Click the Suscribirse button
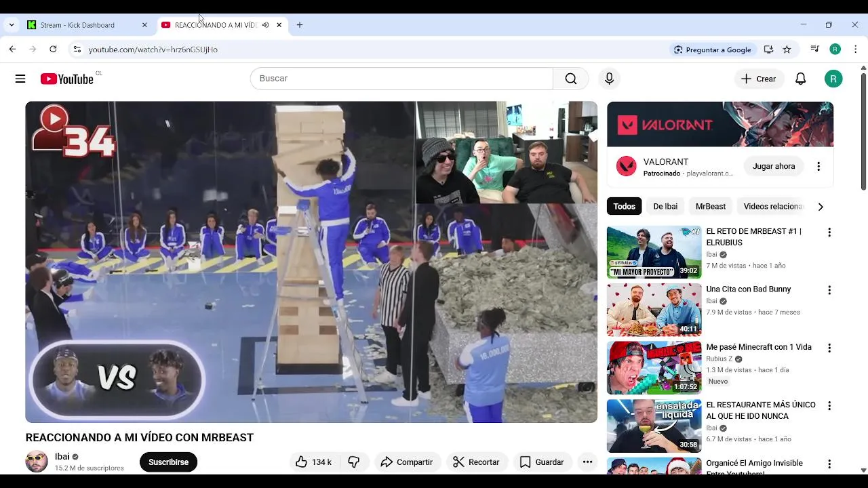Screen dimensions: 868x488 168,462
